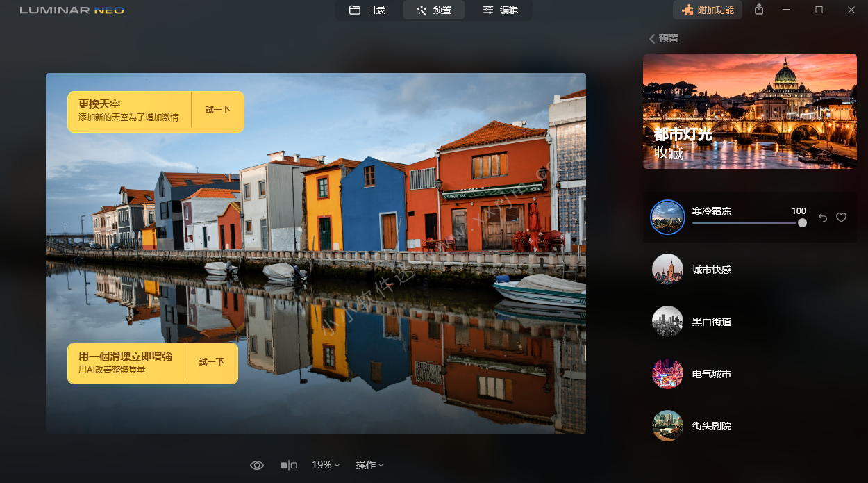This screenshot has height=483, width=868.
Task: Click the 寒冷霜冻 preset amount slider
Action: (x=746, y=223)
